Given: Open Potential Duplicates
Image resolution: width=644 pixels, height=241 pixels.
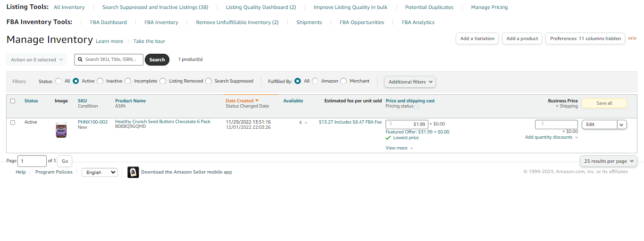Looking at the screenshot, I should 429,7.
